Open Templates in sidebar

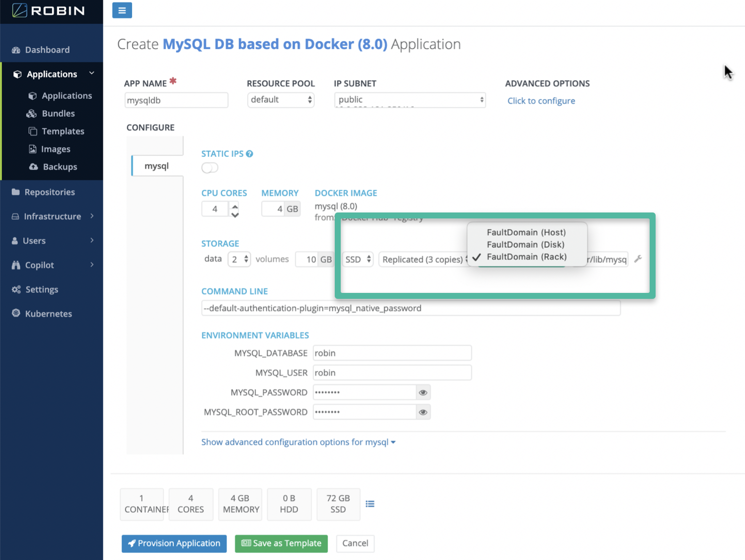(x=63, y=132)
